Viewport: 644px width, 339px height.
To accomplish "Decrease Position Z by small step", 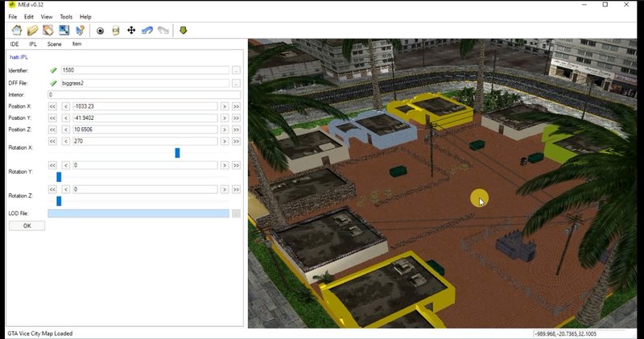I will [66, 130].
